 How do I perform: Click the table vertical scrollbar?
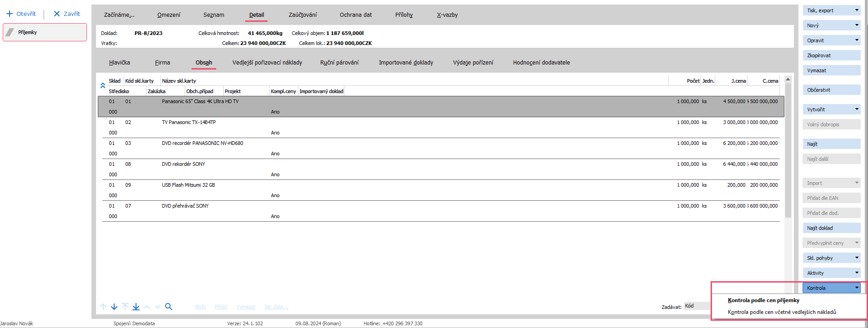[x=788, y=150]
